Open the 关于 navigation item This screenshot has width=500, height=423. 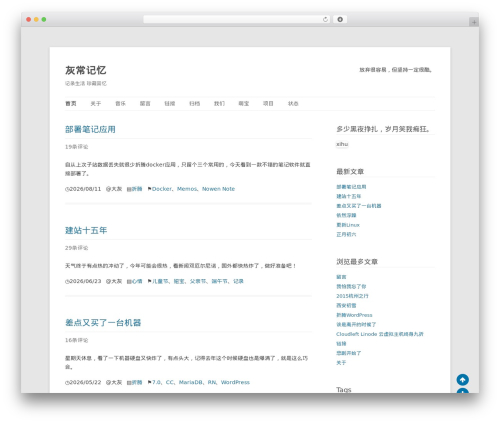pyautogui.click(x=96, y=104)
